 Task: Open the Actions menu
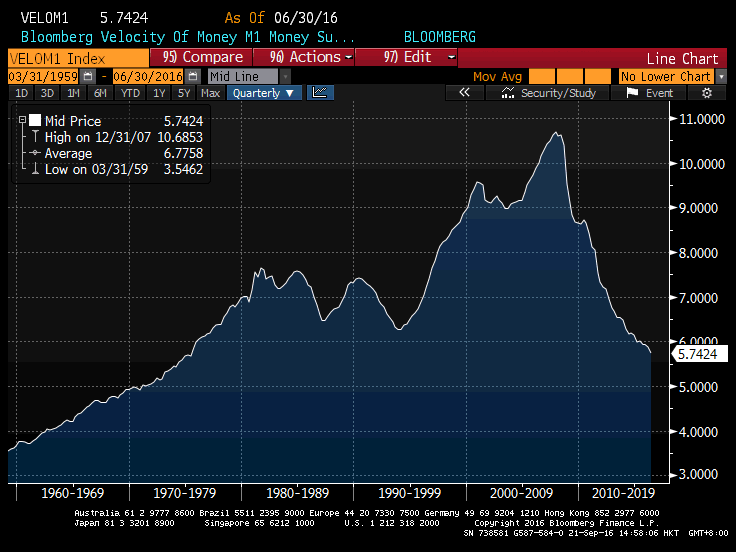click(x=307, y=57)
